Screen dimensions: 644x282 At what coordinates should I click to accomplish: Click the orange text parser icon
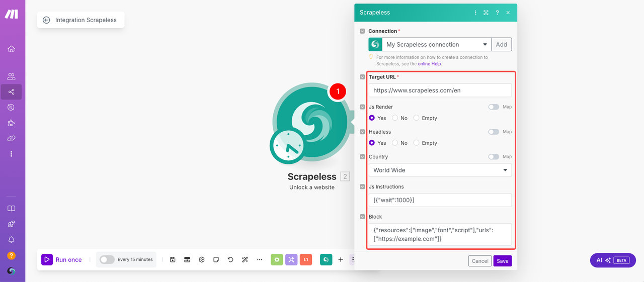click(306, 259)
